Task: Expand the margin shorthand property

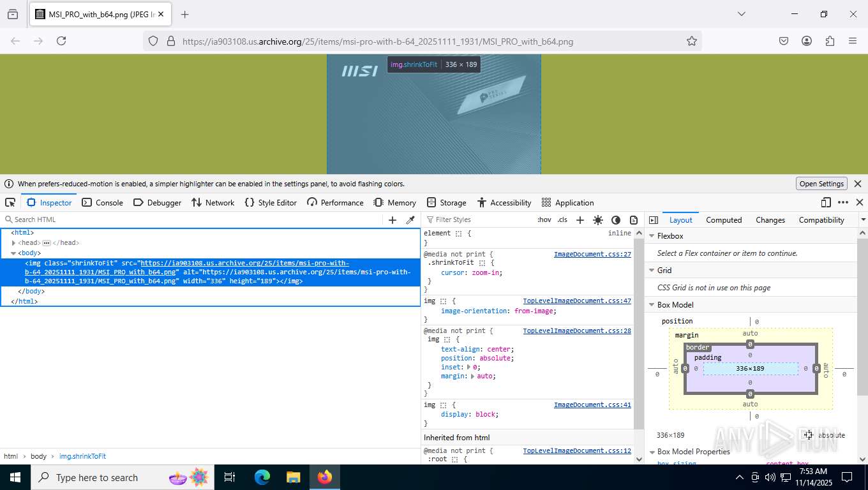Action: point(473,376)
